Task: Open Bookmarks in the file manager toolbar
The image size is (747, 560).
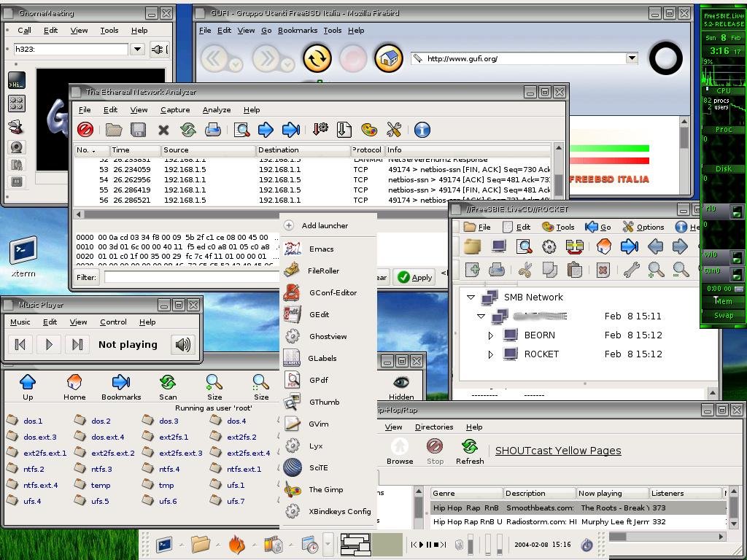Action: [121, 387]
